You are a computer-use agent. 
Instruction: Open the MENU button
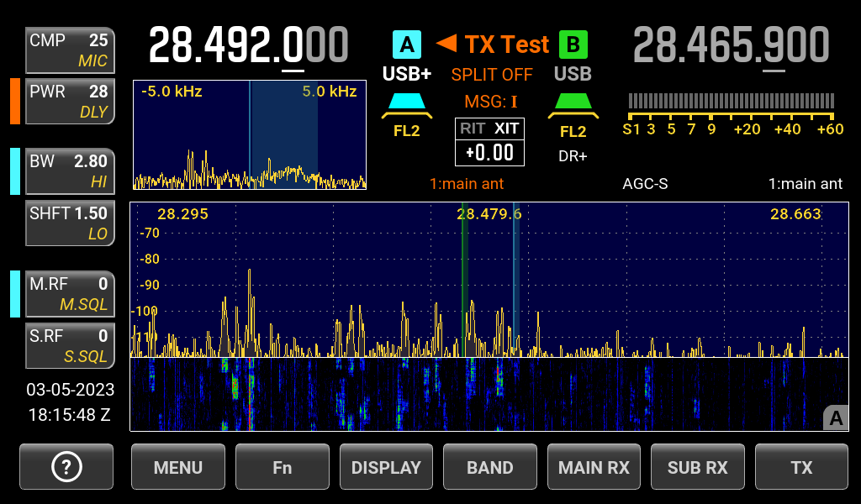178,467
